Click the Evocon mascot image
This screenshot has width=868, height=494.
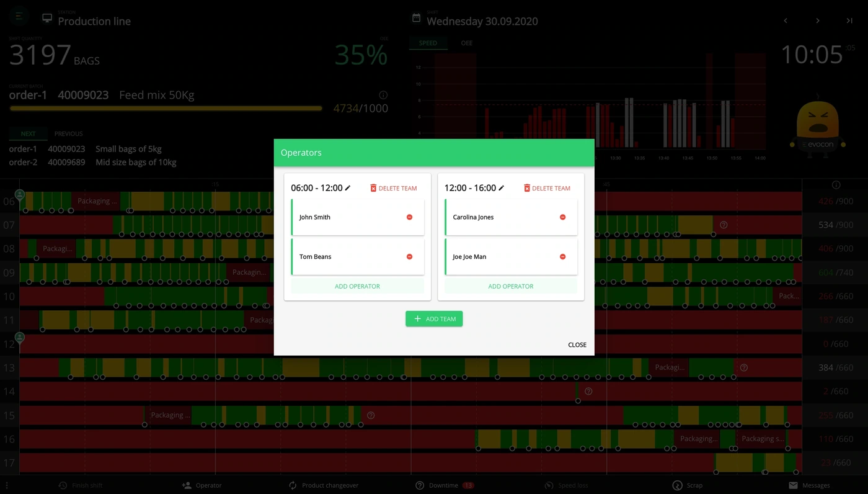click(x=818, y=126)
